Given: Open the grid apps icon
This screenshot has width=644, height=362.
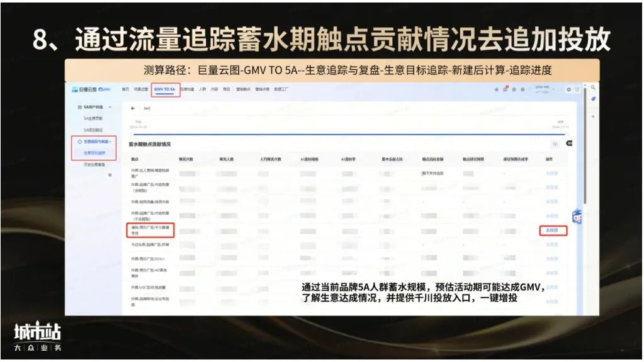Looking at the screenshot, I should (x=577, y=89).
